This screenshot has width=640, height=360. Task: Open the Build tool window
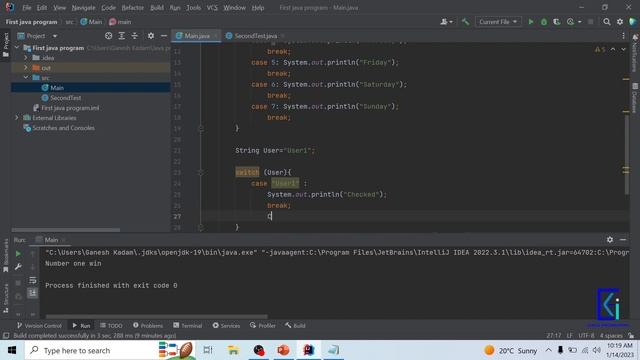(x=295, y=325)
